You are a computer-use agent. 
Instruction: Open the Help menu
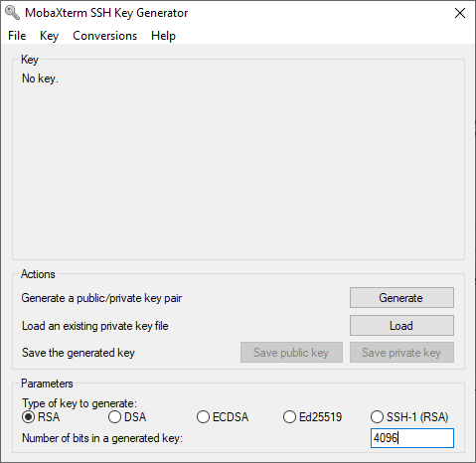tap(163, 36)
